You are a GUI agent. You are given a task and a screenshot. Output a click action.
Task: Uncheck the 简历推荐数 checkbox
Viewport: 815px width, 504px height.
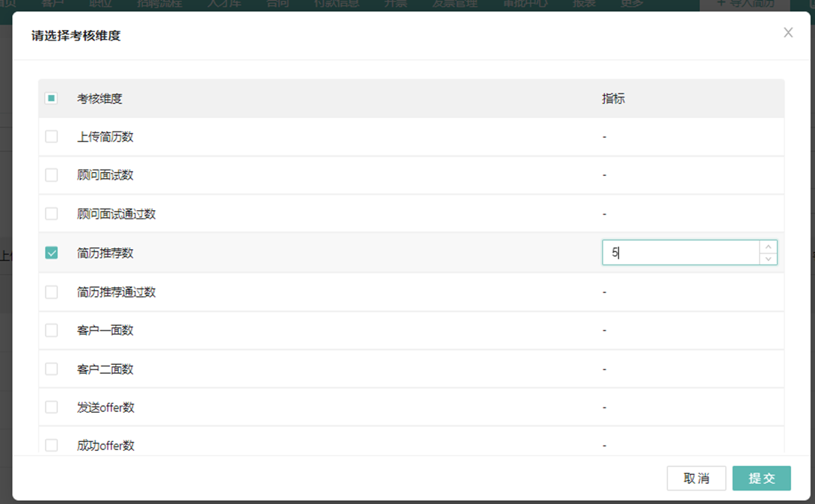(52, 253)
